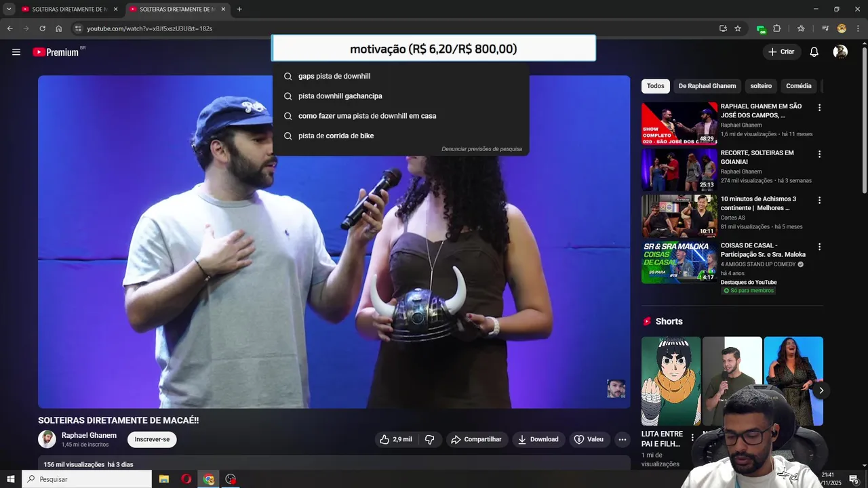The width and height of the screenshot is (868, 488).
Task: Select De Raphael Ghanem filter chip
Action: pos(707,86)
